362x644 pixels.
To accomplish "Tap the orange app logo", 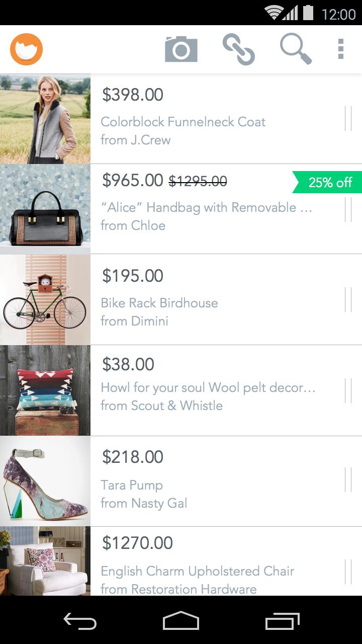I will (x=26, y=49).
